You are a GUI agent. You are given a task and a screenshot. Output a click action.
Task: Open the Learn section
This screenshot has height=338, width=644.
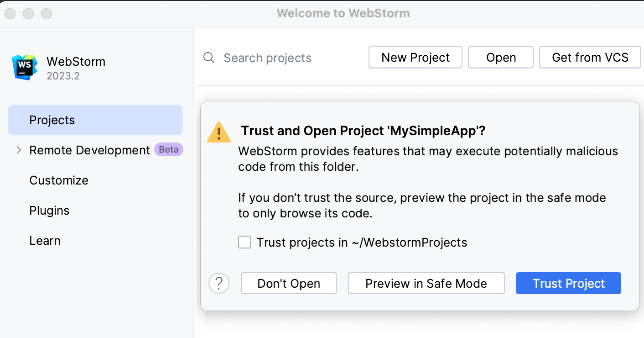[45, 240]
